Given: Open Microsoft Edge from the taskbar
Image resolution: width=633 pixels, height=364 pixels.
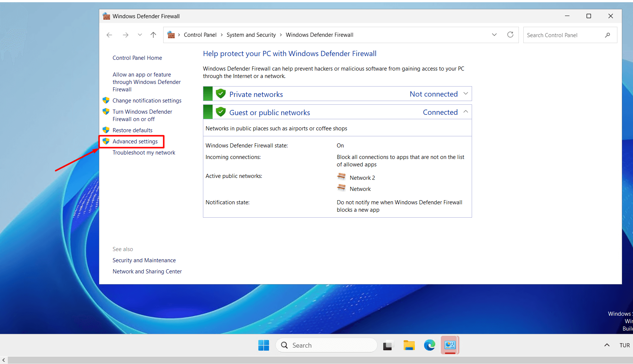Looking at the screenshot, I should pyautogui.click(x=430, y=345).
